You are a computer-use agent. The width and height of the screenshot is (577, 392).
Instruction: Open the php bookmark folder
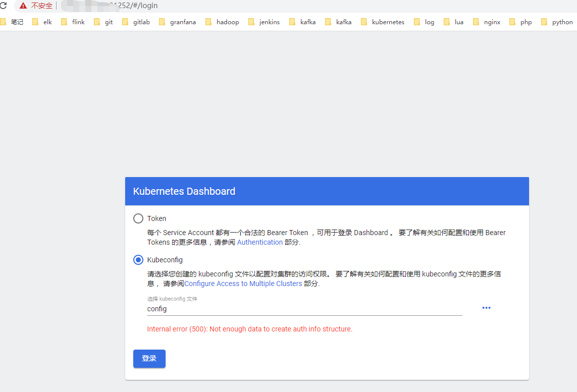(520, 22)
